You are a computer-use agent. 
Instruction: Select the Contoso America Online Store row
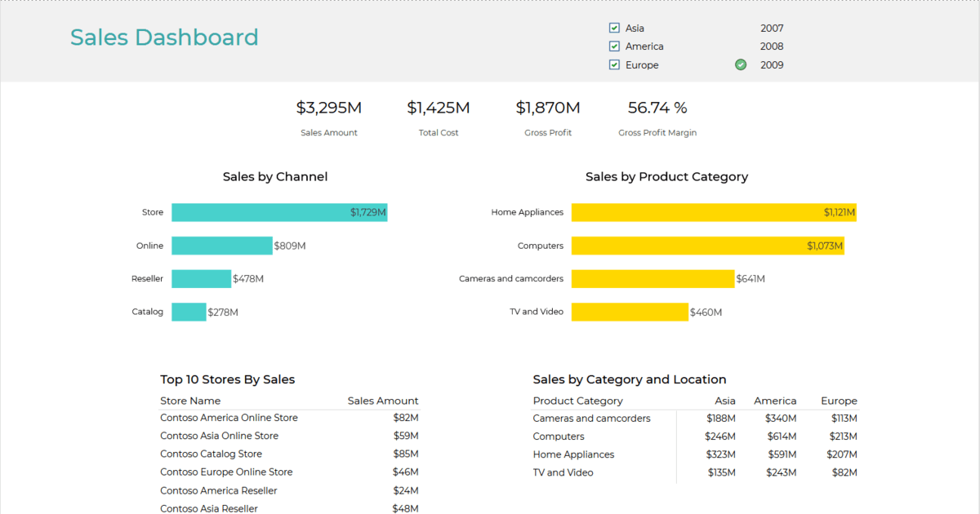pyautogui.click(x=229, y=418)
